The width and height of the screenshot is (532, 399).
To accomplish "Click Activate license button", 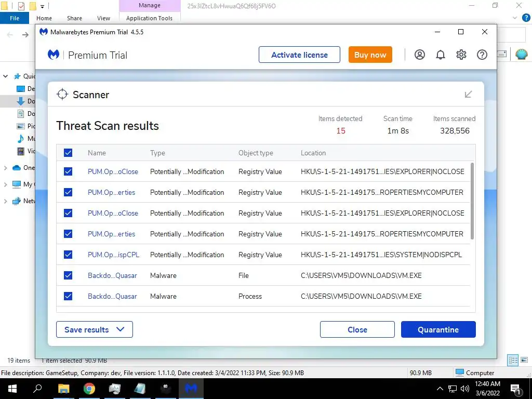I will (299, 55).
